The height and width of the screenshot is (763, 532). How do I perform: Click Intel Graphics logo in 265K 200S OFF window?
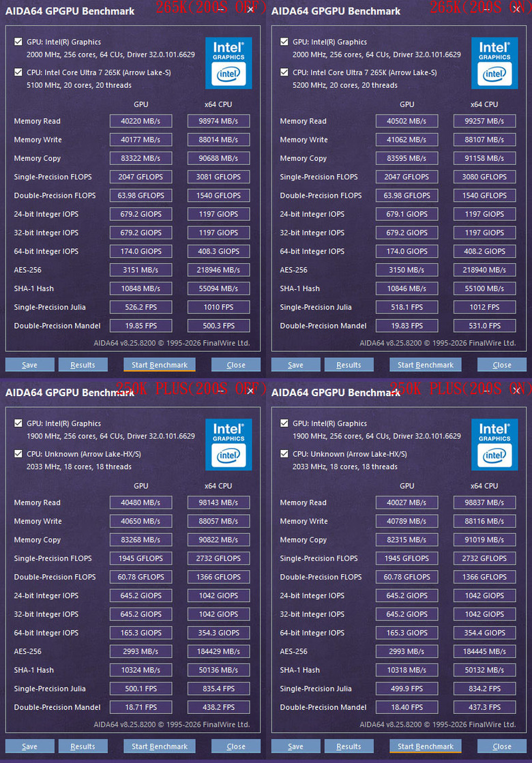click(x=228, y=63)
